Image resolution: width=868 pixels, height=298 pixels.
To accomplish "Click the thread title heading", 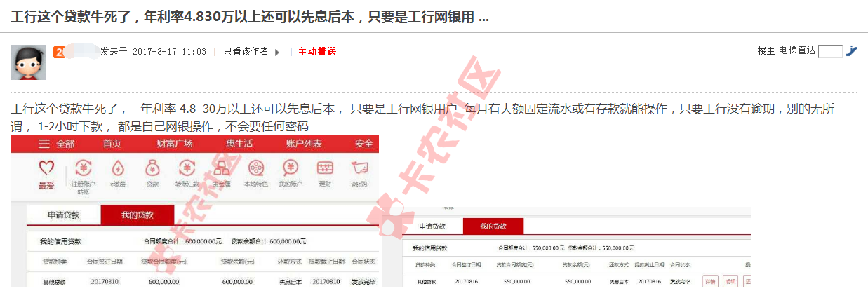I will pos(250,17).
